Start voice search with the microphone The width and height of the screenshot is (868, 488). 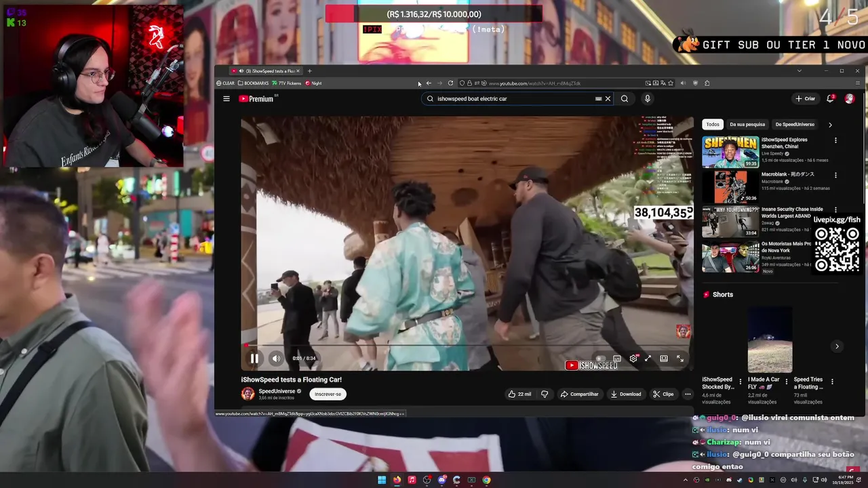(648, 99)
